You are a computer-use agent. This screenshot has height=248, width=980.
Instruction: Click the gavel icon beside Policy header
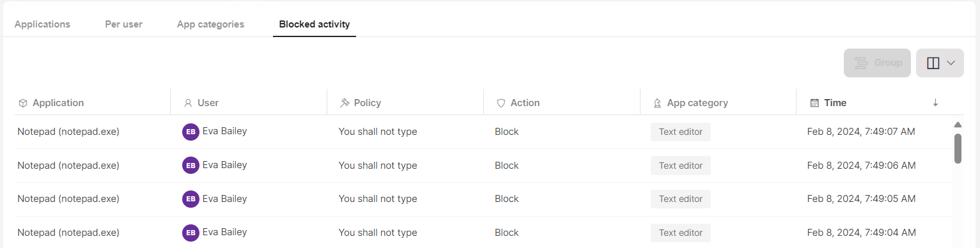(x=345, y=103)
